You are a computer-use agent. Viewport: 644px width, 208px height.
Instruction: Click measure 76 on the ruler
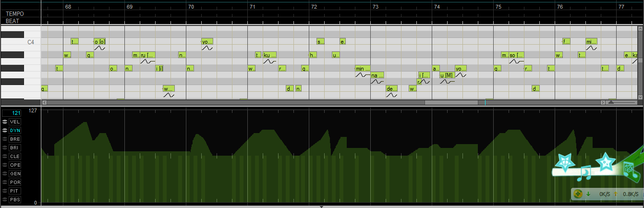(x=560, y=7)
